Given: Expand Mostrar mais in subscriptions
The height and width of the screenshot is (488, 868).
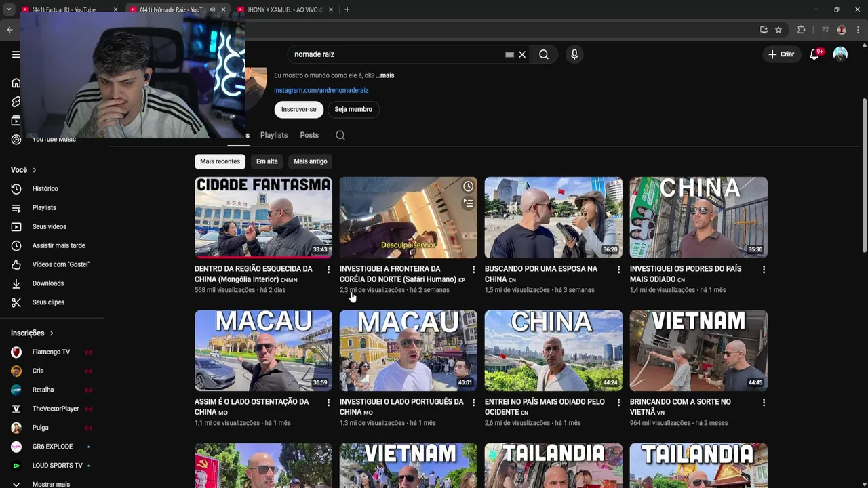Looking at the screenshot, I should tap(52, 484).
